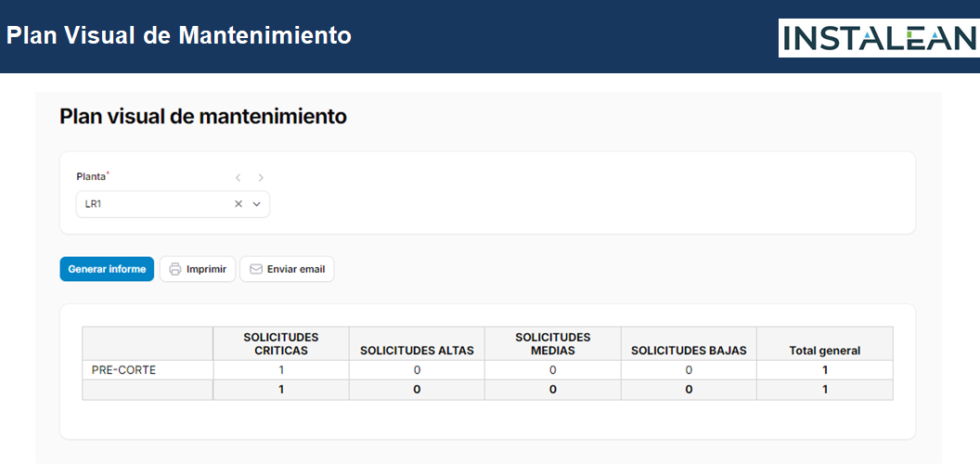
Task: Click the Plan visual de mantenimiento page heading
Action: point(203,117)
